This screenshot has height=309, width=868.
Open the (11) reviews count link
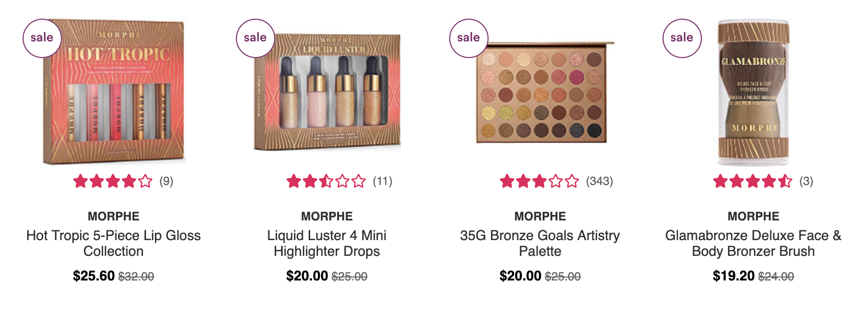[382, 181]
